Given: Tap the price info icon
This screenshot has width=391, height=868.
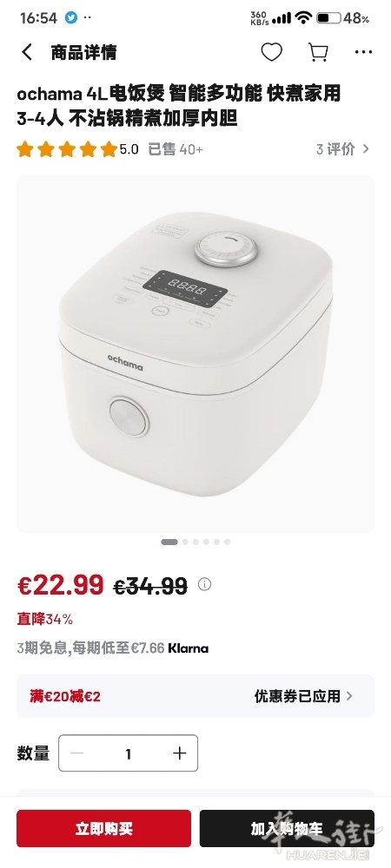Looking at the screenshot, I should [x=204, y=584].
